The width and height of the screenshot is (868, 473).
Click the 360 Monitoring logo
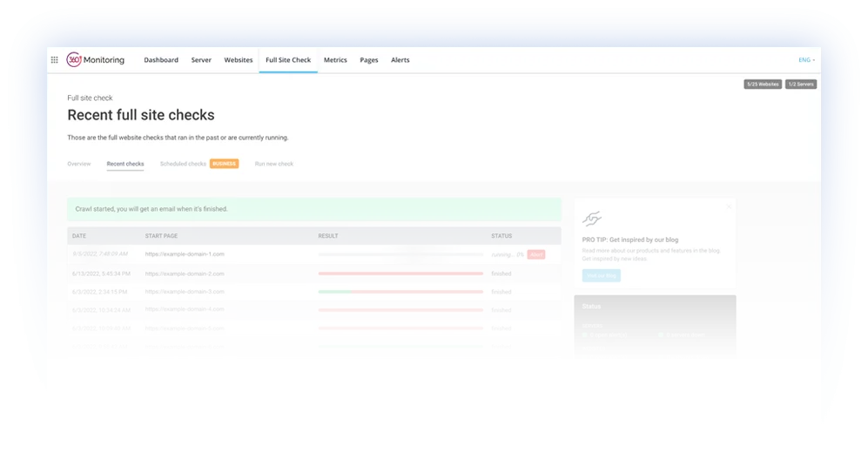coord(96,60)
